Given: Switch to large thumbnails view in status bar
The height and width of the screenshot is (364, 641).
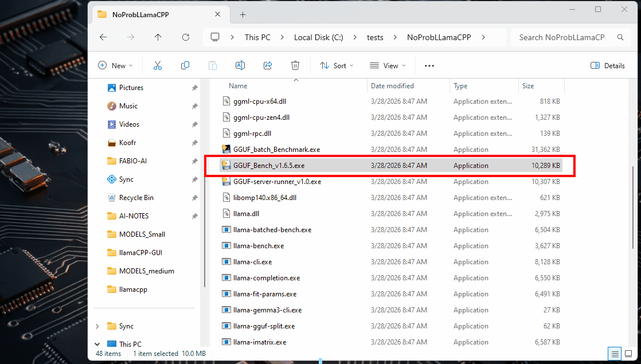Looking at the screenshot, I should [628, 354].
